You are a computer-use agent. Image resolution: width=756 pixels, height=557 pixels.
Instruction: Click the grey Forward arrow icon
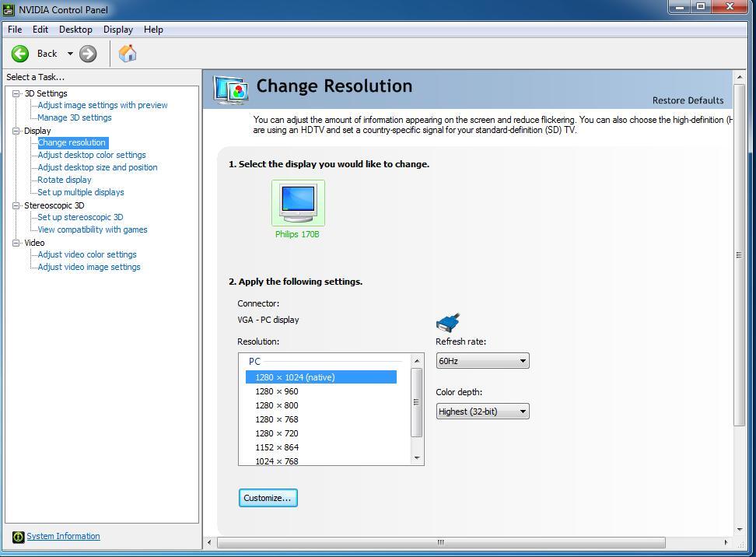click(x=88, y=54)
